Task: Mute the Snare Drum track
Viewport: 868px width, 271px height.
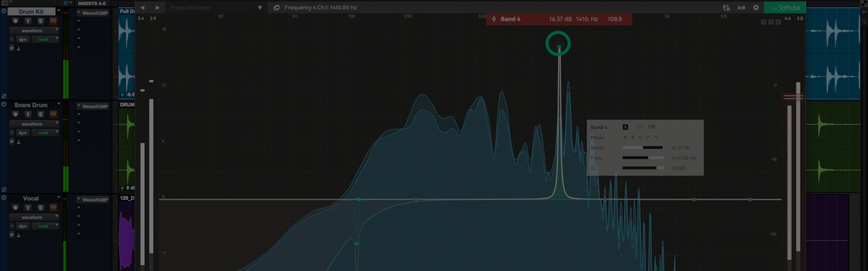Action: point(53,114)
